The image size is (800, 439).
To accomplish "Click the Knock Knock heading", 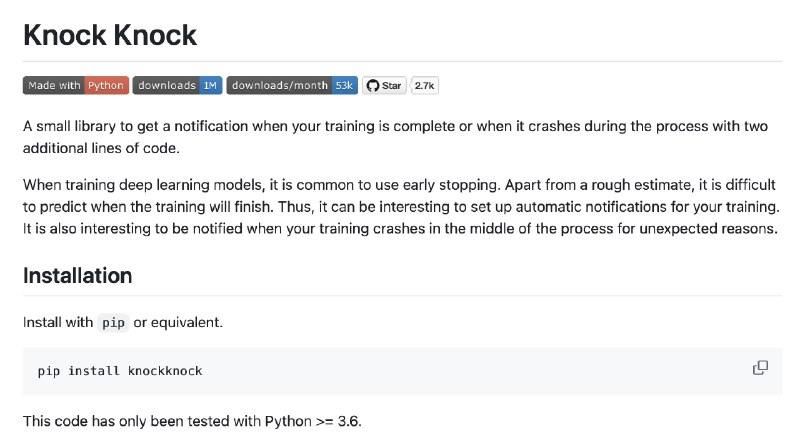I will (110, 35).
